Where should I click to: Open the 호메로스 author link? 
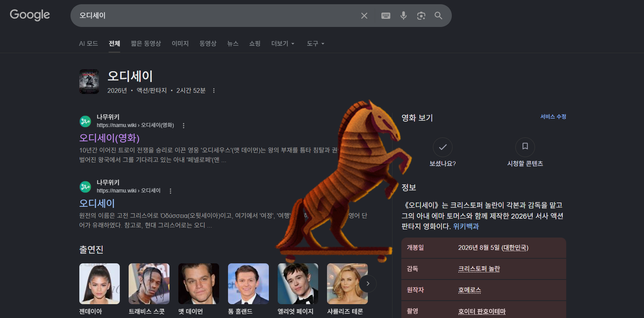[x=470, y=290]
